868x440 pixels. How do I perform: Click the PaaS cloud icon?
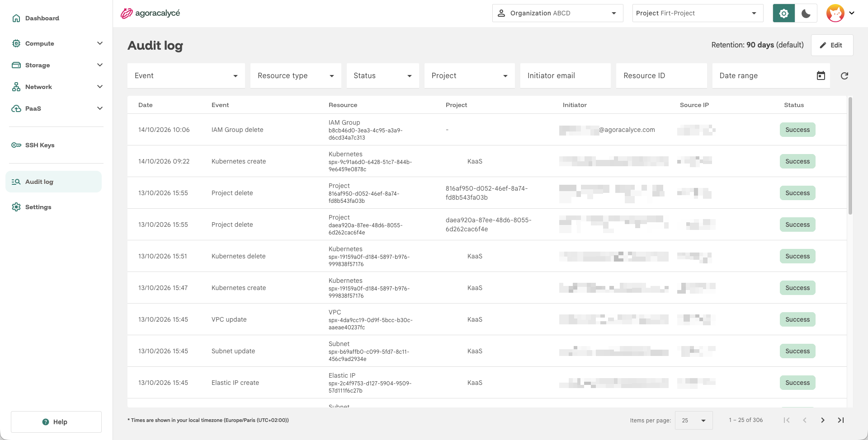coord(16,108)
